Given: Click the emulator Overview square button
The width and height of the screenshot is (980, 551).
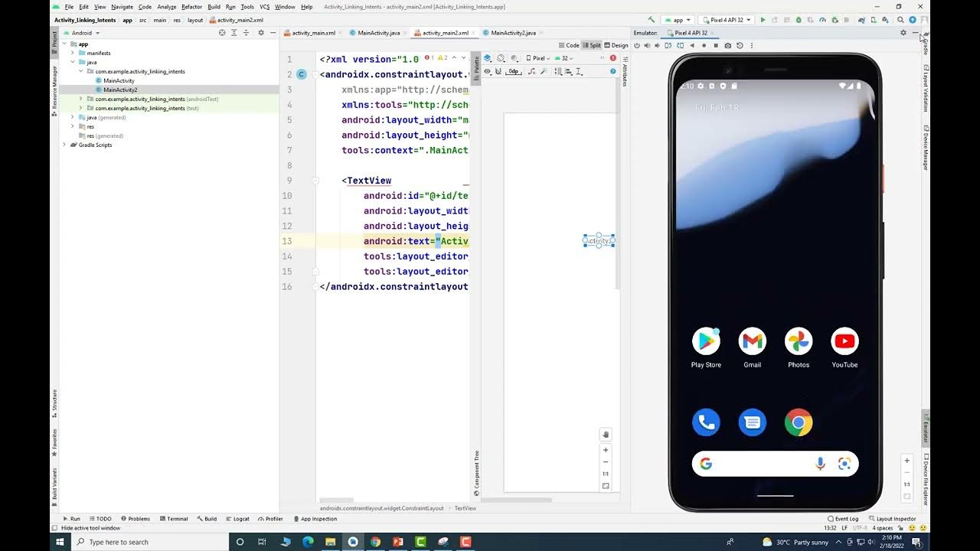Looking at the screenshot, I should [716, 46].
